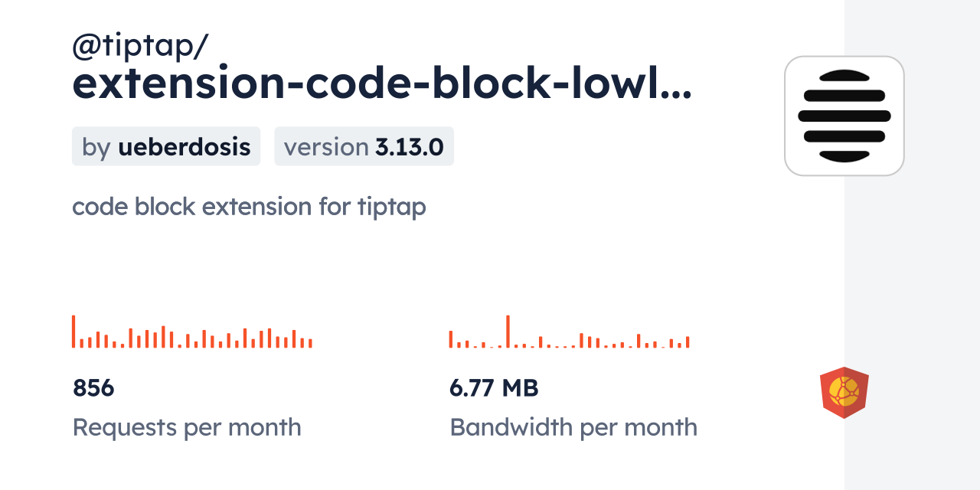This screenshot has width=980, height=490.
Task: Click the red jsDelivr shield logo
Action: point(844,392)
